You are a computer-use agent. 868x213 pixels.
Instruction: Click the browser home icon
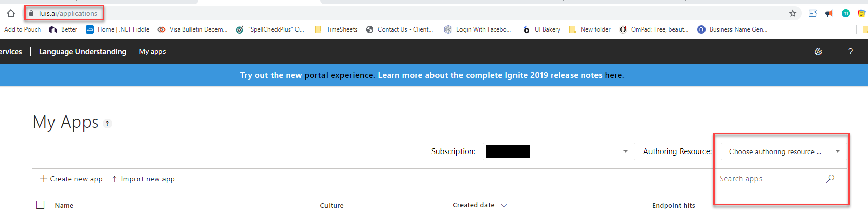pos(11,13)
